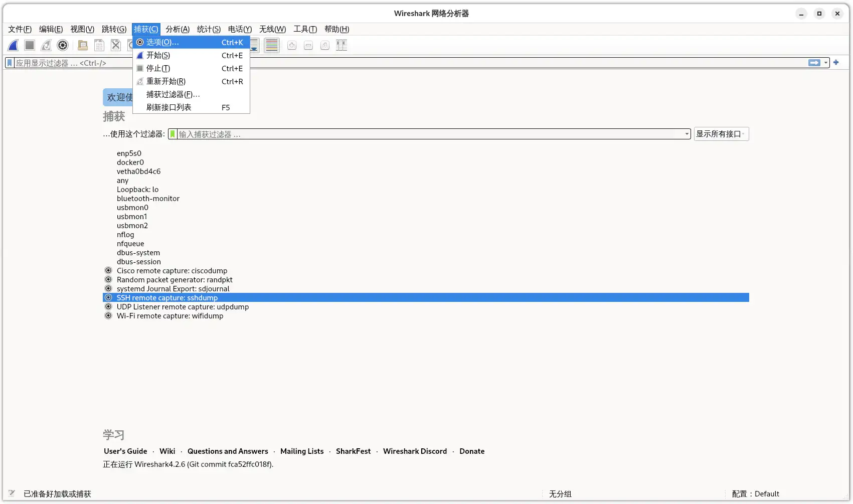This screenshot has height=504, width=853.
Task: Click 配置: Default in the status bar
Action: tap(755, 494)
